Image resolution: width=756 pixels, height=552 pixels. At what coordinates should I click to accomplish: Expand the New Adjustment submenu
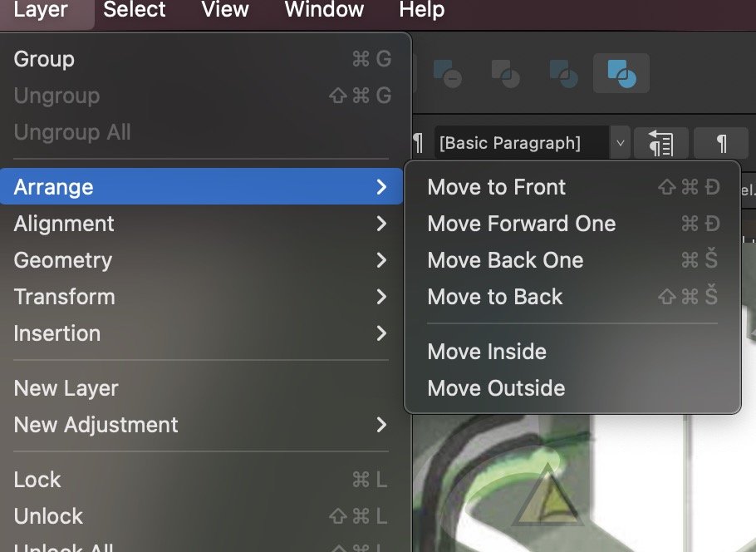click(96, 425)
